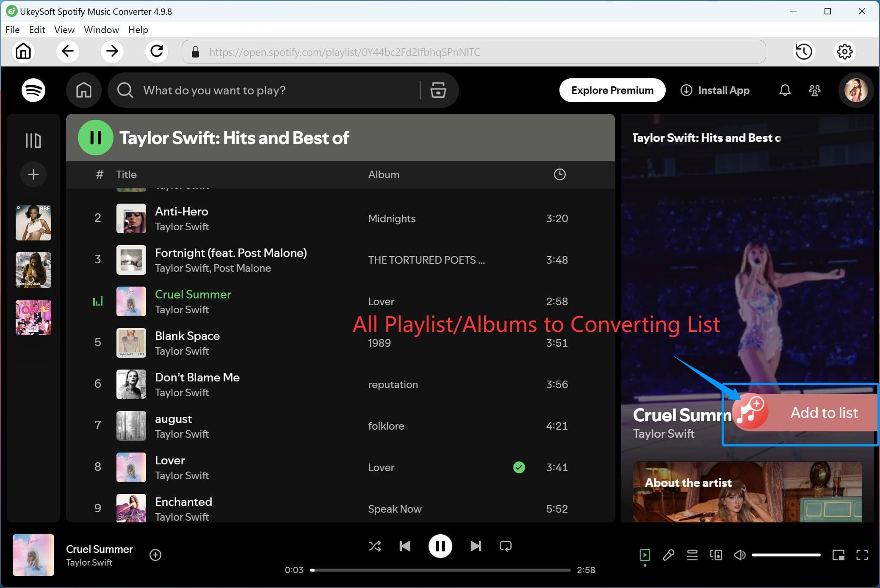The height and width of the screenshot is (588, 880).
Task: Toggle repeat mode
Action: tap(506, 546)
